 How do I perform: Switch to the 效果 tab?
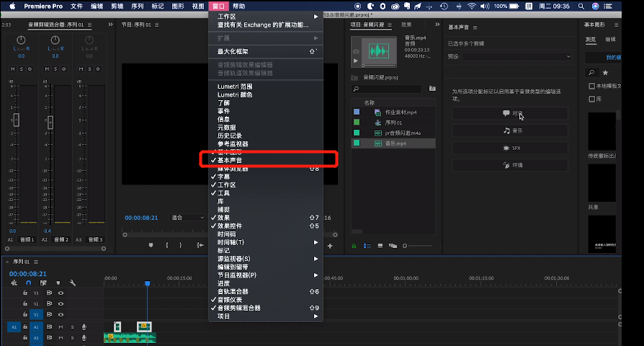(406, 25)
